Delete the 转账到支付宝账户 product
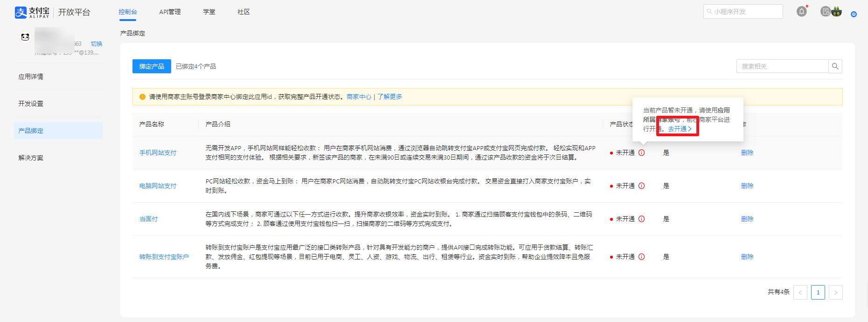 (747, 257)
